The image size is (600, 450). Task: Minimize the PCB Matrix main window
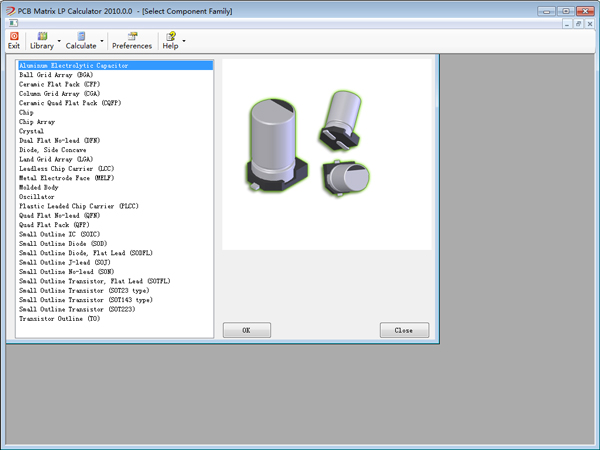click(x=546, y=11)
